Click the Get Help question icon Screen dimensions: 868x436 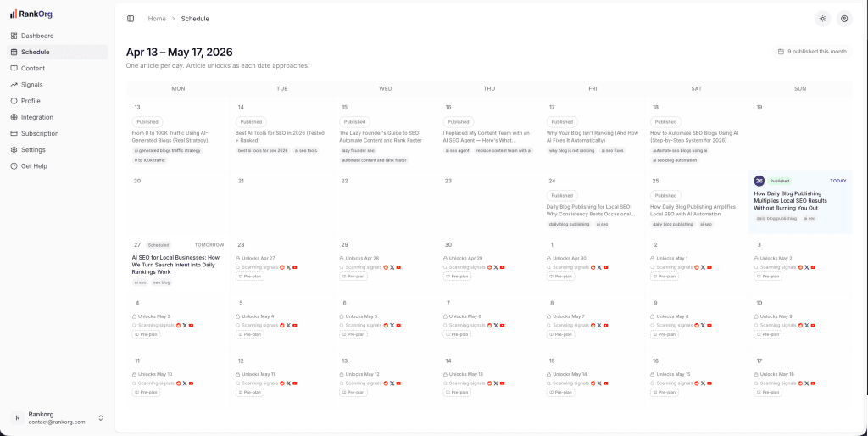click(14, 165)
